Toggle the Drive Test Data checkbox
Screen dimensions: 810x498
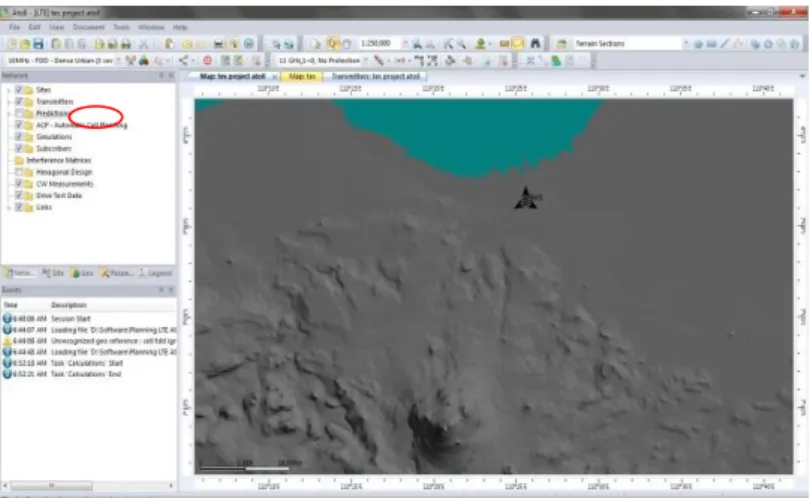[19, 195]
